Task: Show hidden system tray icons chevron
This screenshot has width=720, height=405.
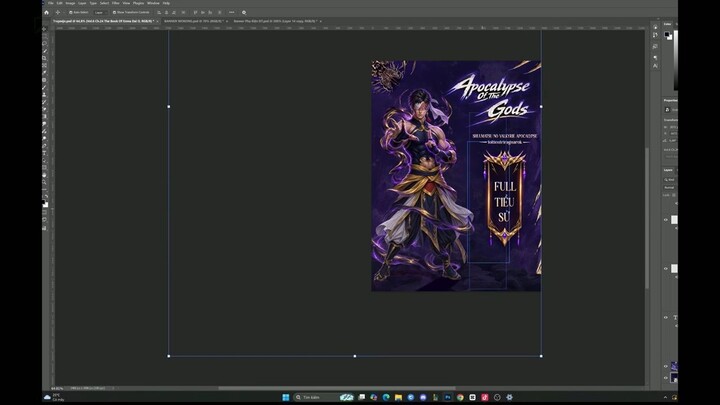Action: [x=665, y=397]
